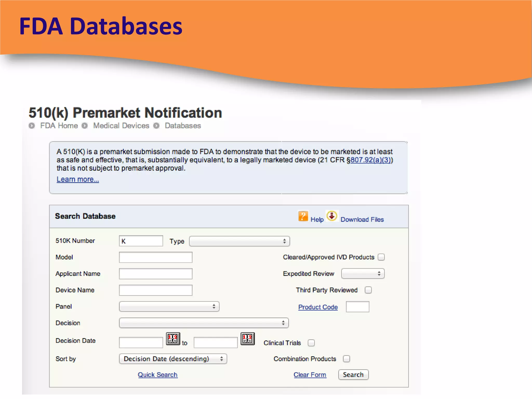Click the Medical Devices breadcrumb arrow icon
This screenshot has width=532, height=399.
click(x=85, y=126)
